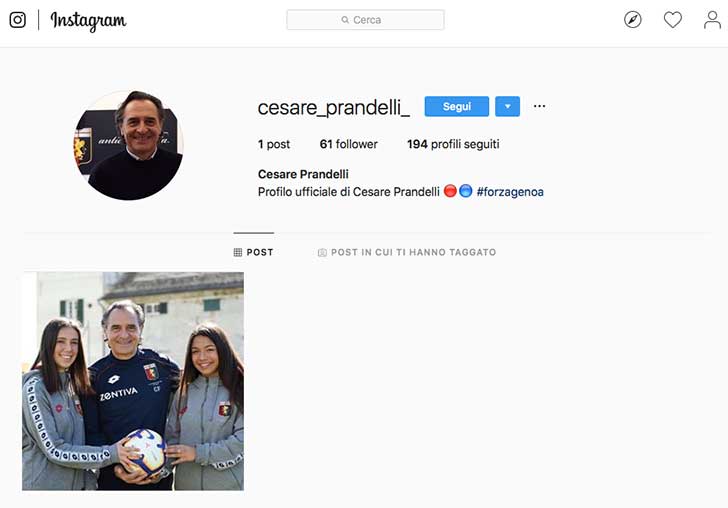Viewport: 728px width, 508px height.
Task: Open the activity heart icon
Action: tap(672, 20)
